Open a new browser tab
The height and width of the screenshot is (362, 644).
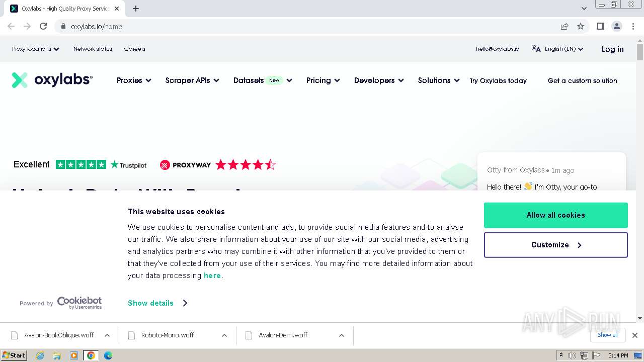(x=136, y=9)
